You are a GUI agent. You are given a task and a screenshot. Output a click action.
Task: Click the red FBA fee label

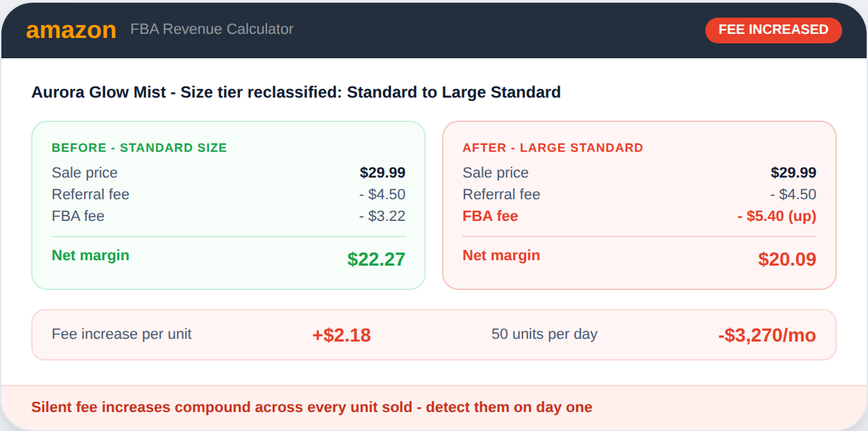490,216
